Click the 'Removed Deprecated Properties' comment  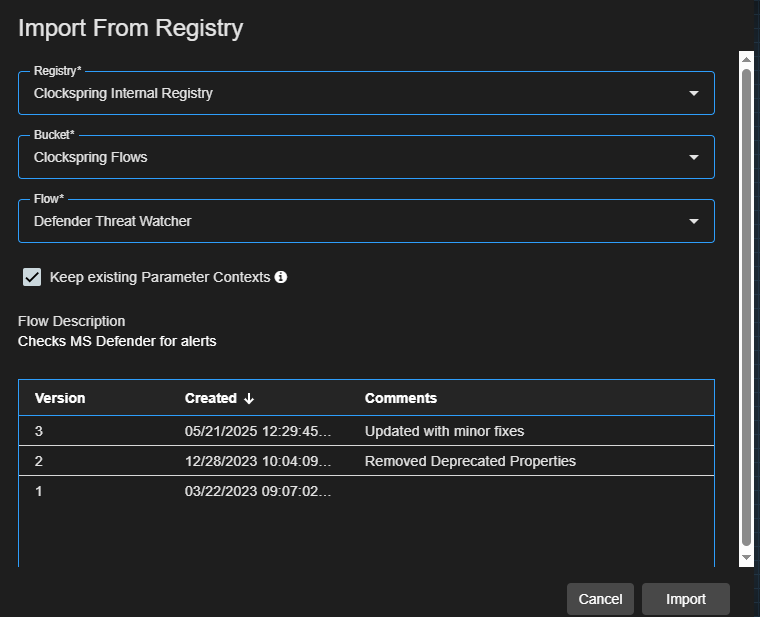(470, 461)
